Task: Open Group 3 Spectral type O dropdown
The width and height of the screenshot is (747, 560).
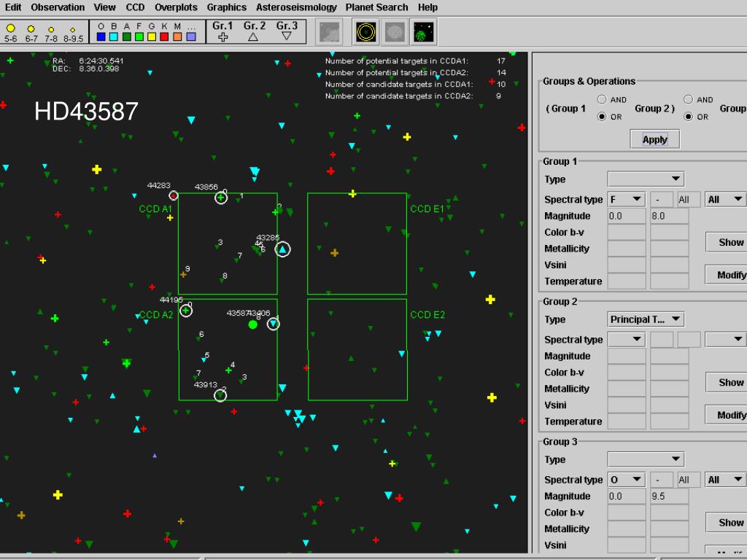Action: click(x=627, y=480)
